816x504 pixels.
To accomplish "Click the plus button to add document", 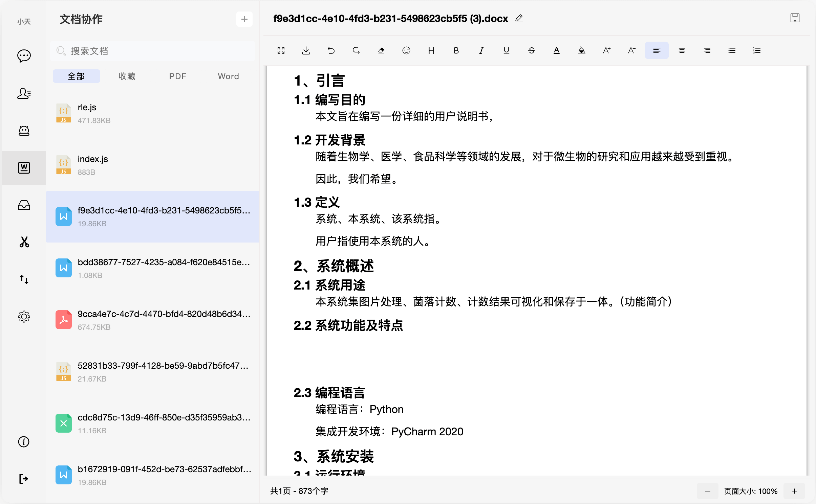I will click(x=244, y=20).
